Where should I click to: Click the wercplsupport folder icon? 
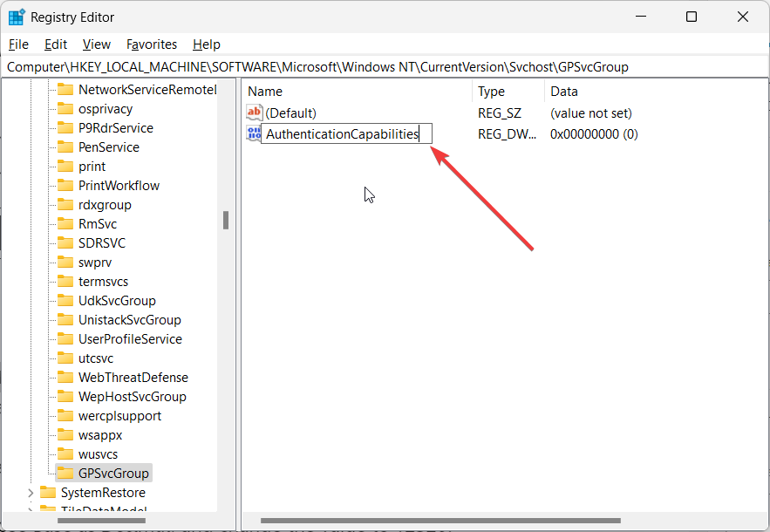pos(65,415)
